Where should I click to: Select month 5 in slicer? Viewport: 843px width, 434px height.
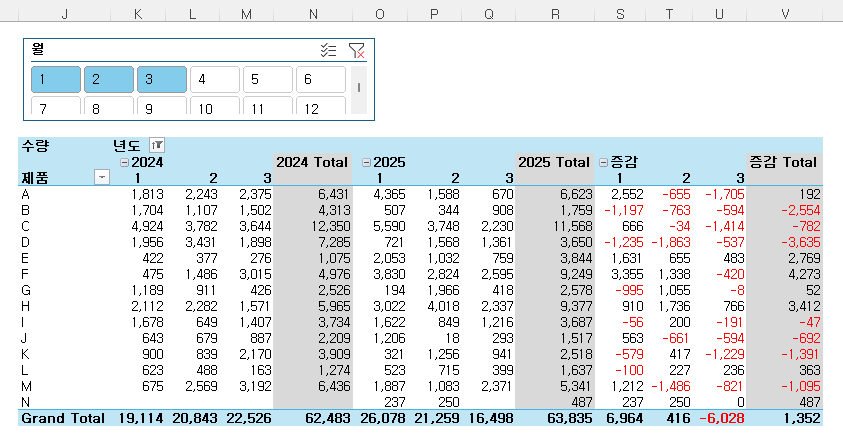click(x=268, y=80)
